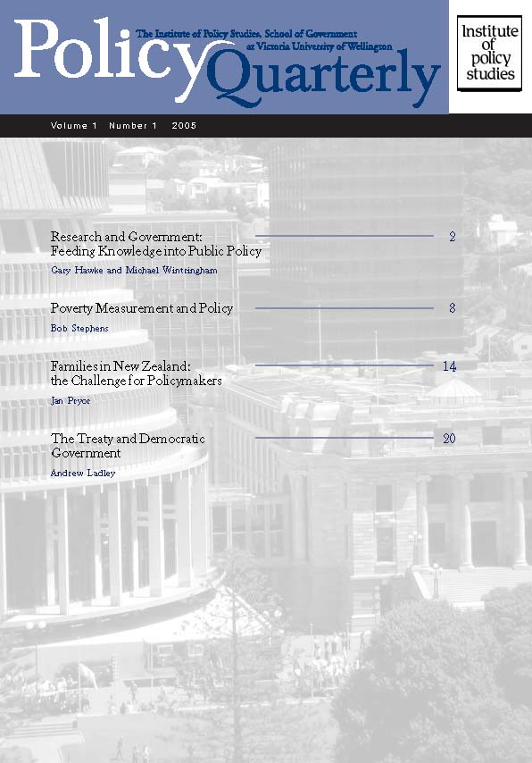
Task: Click the '2005' year text
Action: pos(184,126)
